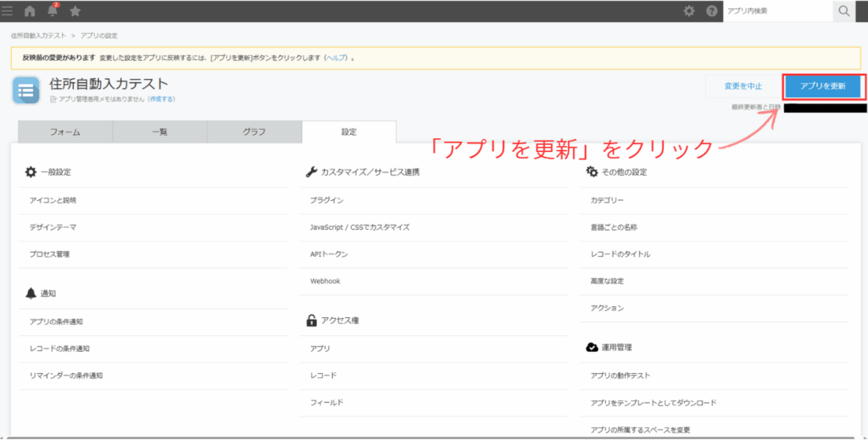Click the その他の設定 section heading

(624, 172)
